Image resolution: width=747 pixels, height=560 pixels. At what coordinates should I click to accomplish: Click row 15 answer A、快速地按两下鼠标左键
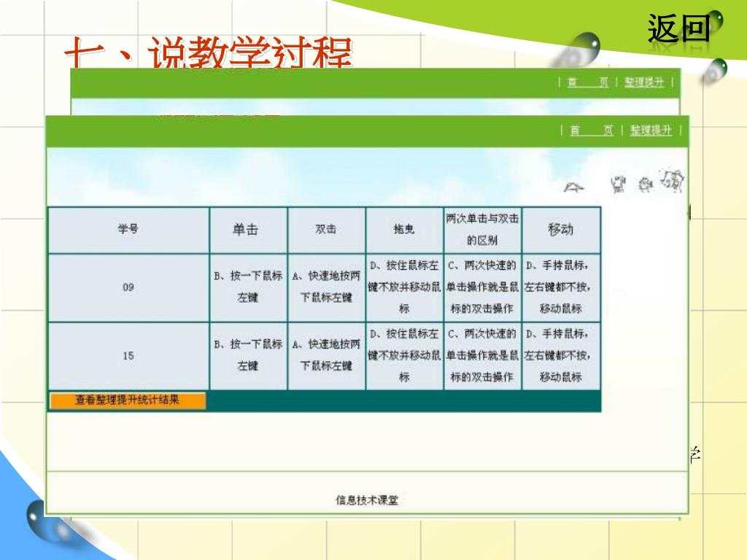pos(326,356)
